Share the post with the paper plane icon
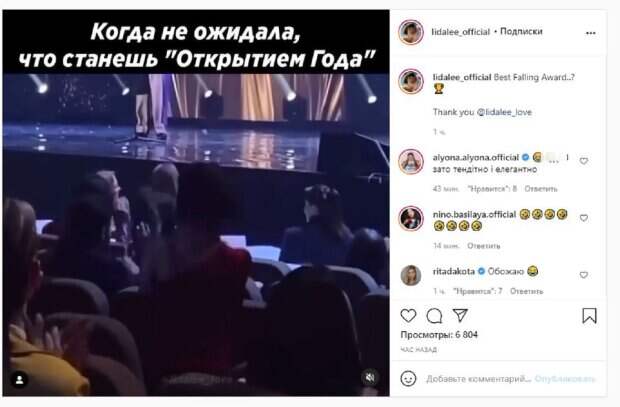The height and width of the screenshot is (407, 620). [460, 315]
